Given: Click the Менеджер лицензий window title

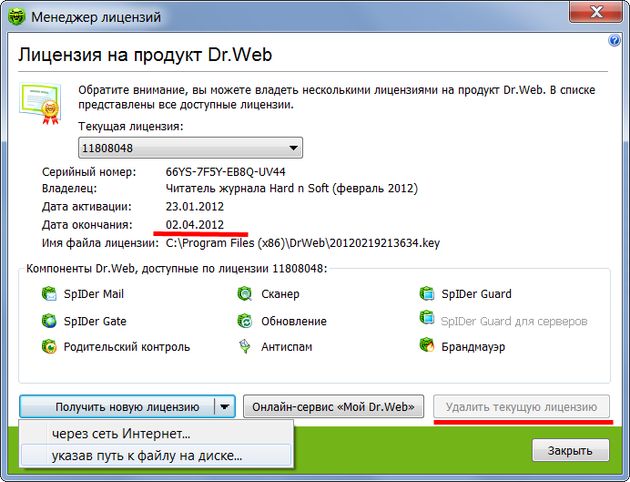Looking at the screenshot, I should pyautogui.click(x=96, y=17).
